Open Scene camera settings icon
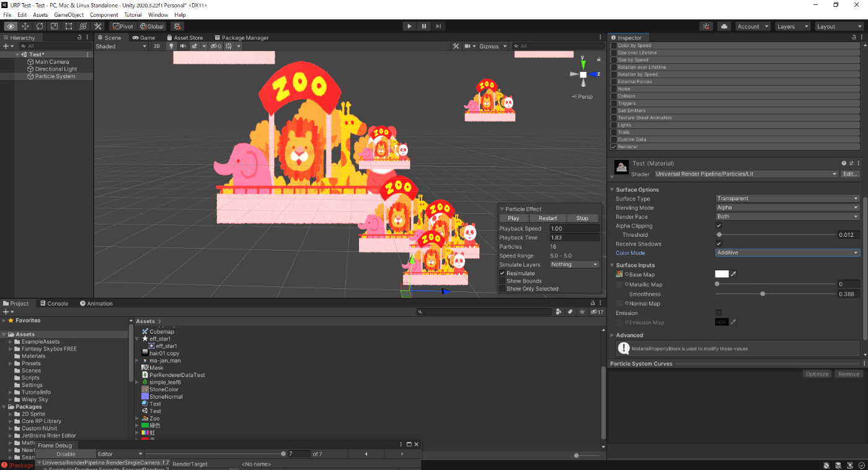 pos(467,46)
